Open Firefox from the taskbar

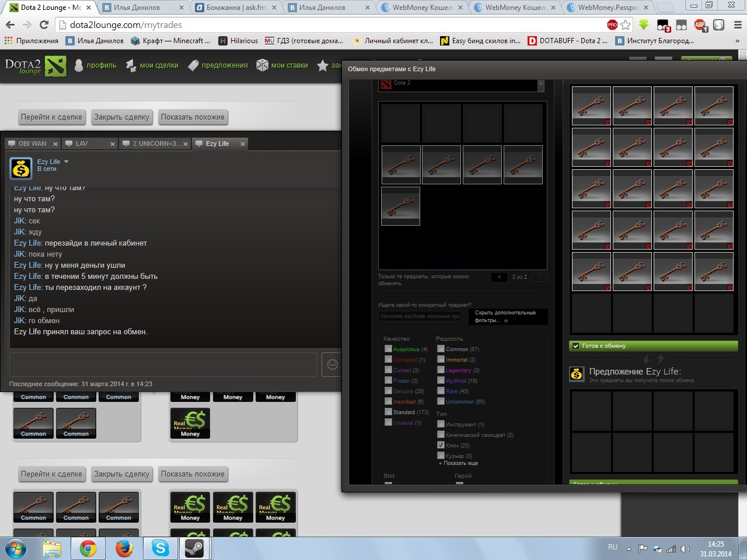click(124, 549)
